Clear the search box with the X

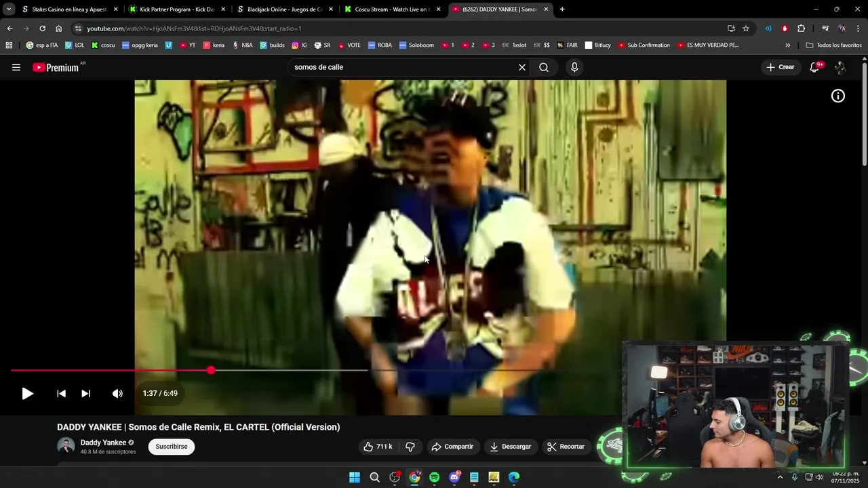[x=522, y=67]
